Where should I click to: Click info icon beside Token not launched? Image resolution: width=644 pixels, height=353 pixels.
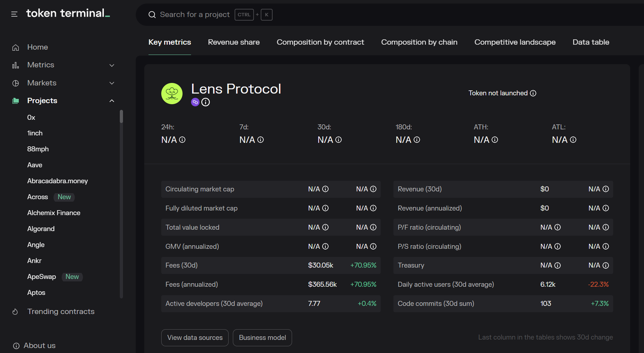click(533, 93)
